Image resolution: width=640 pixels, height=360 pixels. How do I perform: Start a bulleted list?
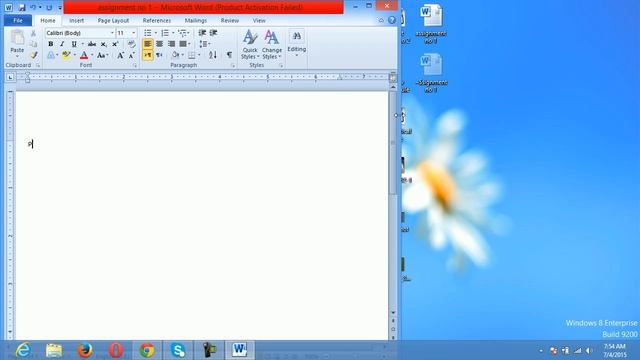pyautogui.click(x=148, y=33)
